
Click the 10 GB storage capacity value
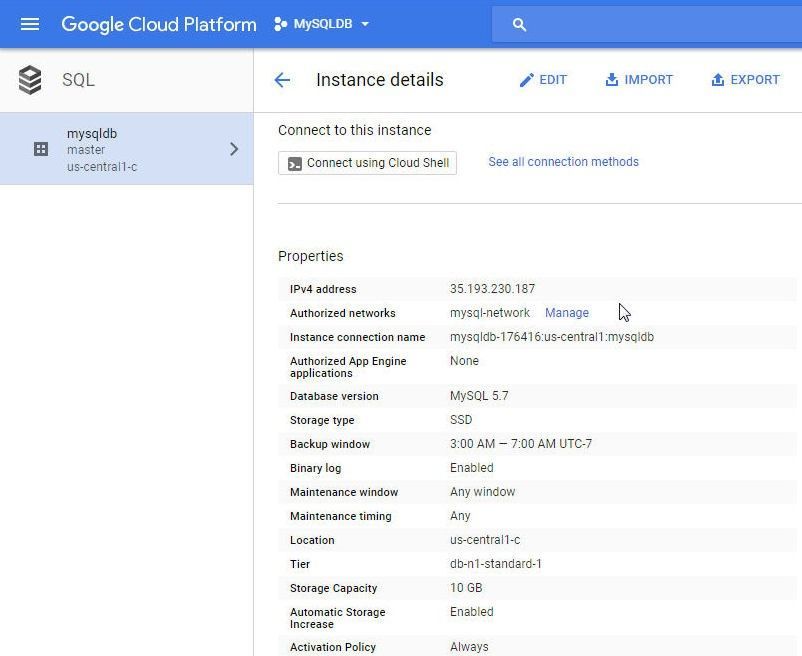tap(466, 588)
